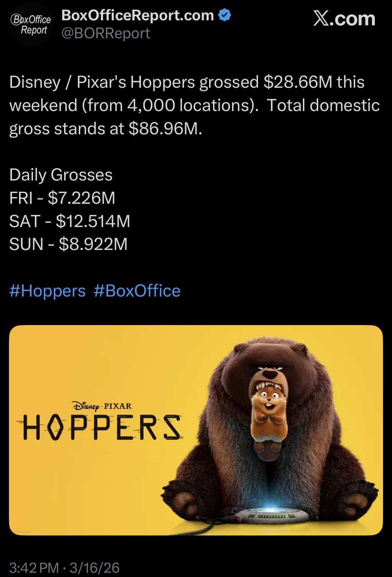Click the FRI - $7.226M line
Screen dimensions: 392x577
point(62,198)
